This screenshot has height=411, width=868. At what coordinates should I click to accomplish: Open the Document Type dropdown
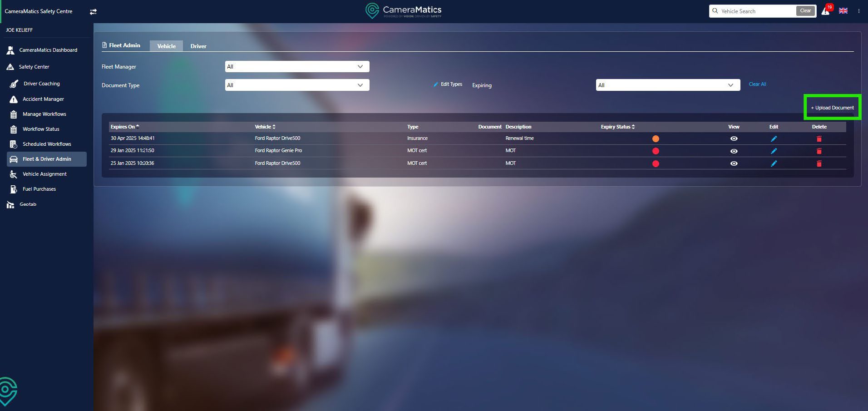297,85
